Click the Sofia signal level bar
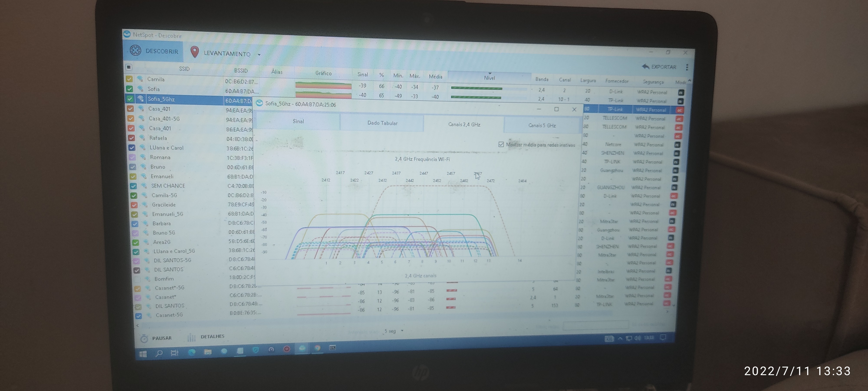Image resolution: width=868 pixels, height=391 pixels. [476, 98]
